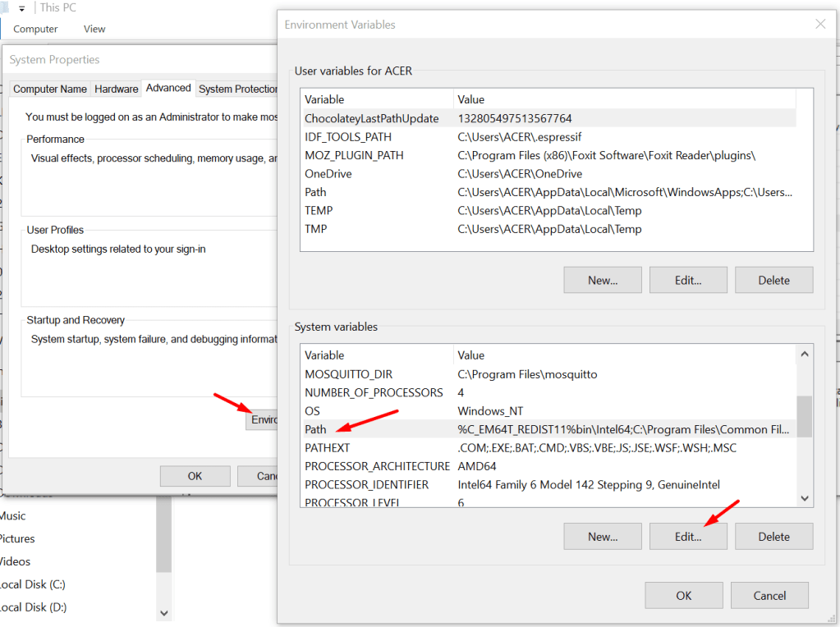Select Local Disk (D:) in navigation pane

pos(33,607)
